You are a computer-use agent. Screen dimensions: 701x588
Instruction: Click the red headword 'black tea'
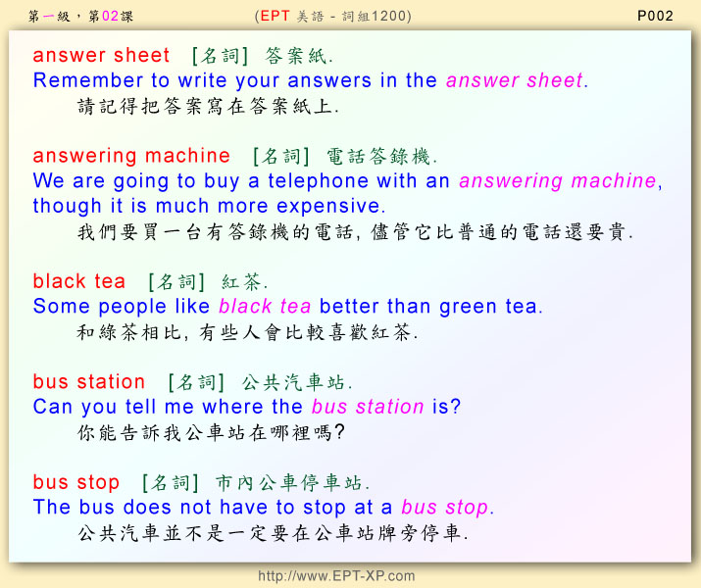point(79,281)
